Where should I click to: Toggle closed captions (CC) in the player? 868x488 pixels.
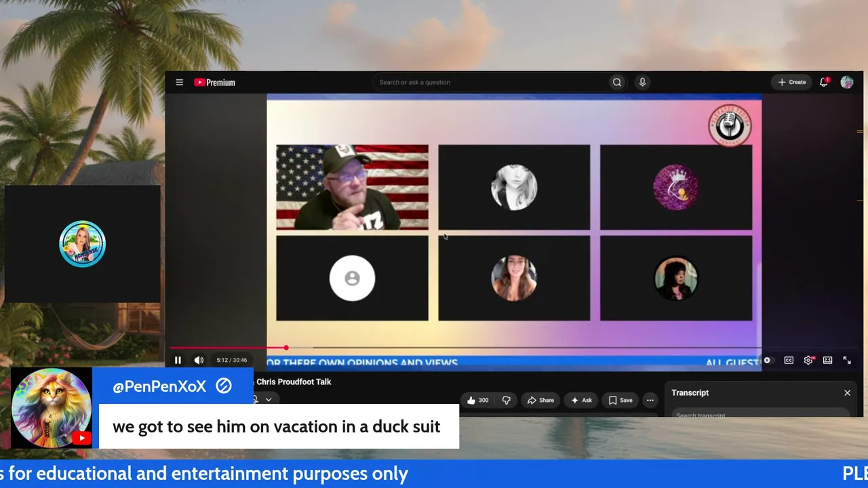coord(789,361)
